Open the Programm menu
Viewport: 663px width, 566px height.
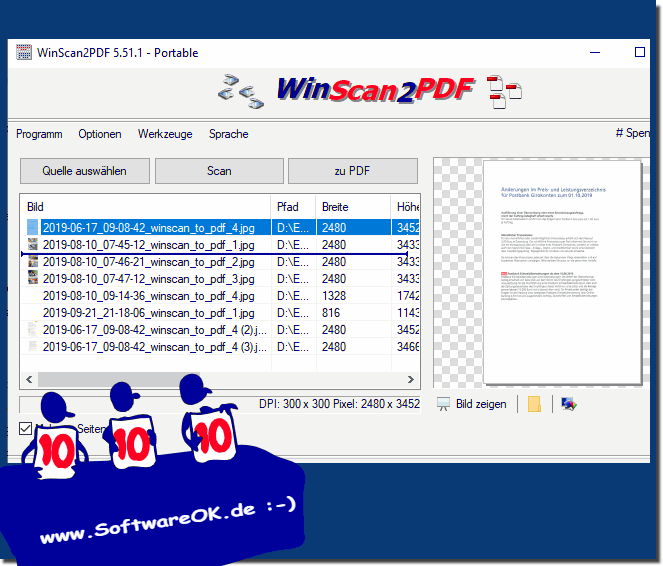coord(39,134)
